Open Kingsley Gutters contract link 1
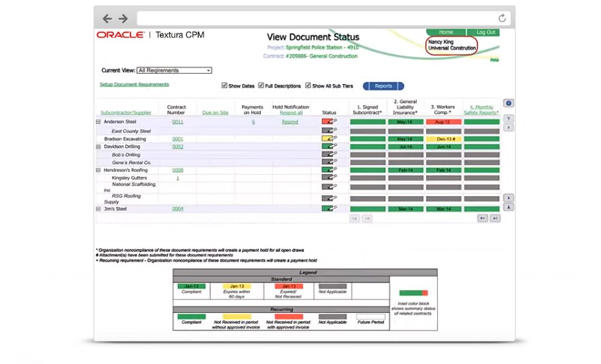 click(x=178, y=178)
